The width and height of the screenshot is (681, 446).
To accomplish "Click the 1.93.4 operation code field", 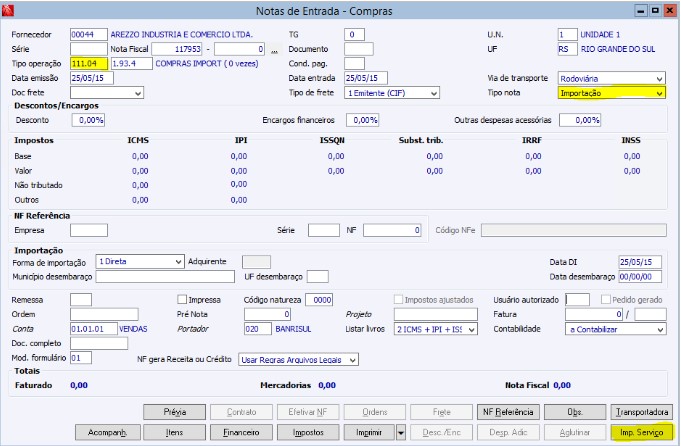I will [132, 63].
